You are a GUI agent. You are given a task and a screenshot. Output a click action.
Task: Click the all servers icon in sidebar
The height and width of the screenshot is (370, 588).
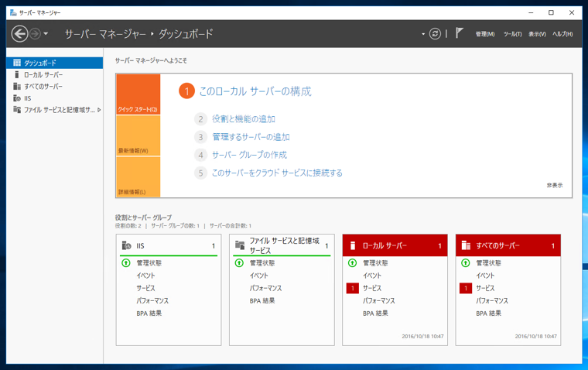pos(17,87)
